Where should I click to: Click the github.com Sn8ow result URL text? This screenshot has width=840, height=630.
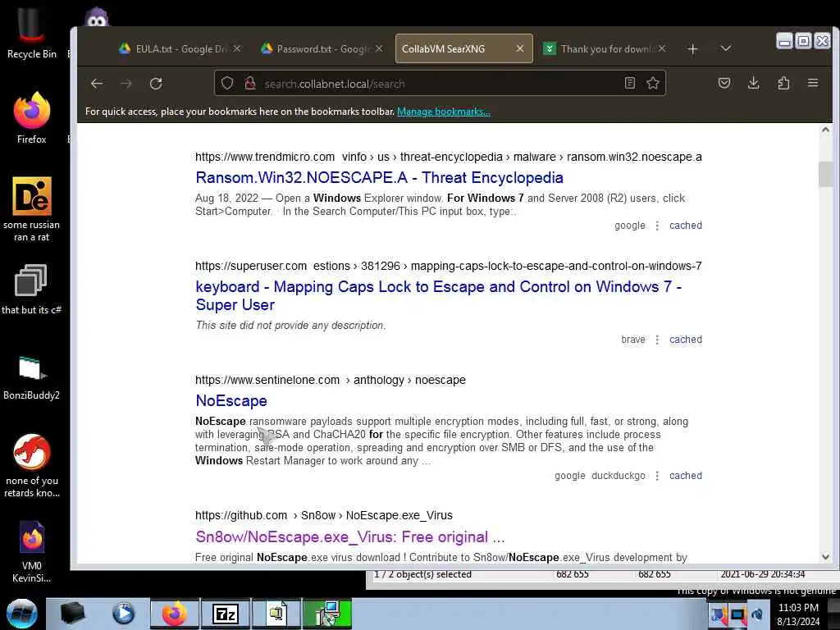[x=323, y=515]
